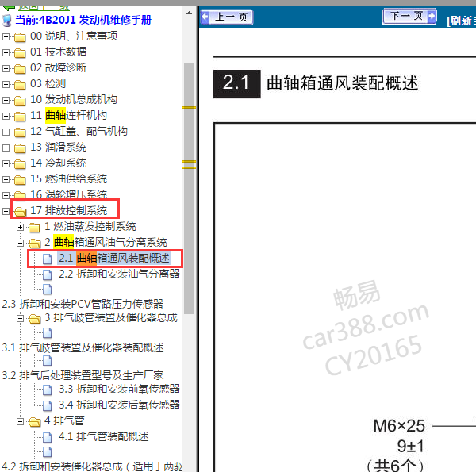Go to next page with 下一页 button
476x472 pixels.
[x=410, y=16]
